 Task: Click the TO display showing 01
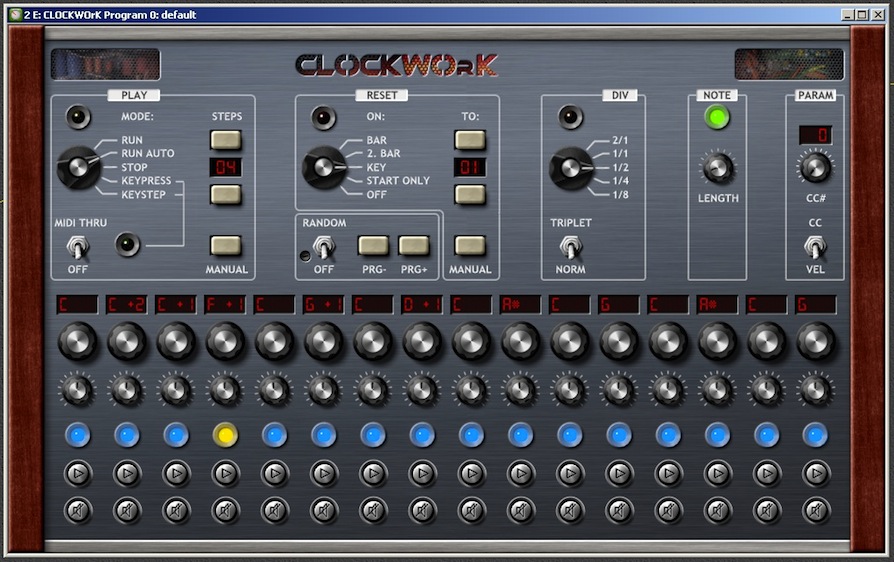470,167
